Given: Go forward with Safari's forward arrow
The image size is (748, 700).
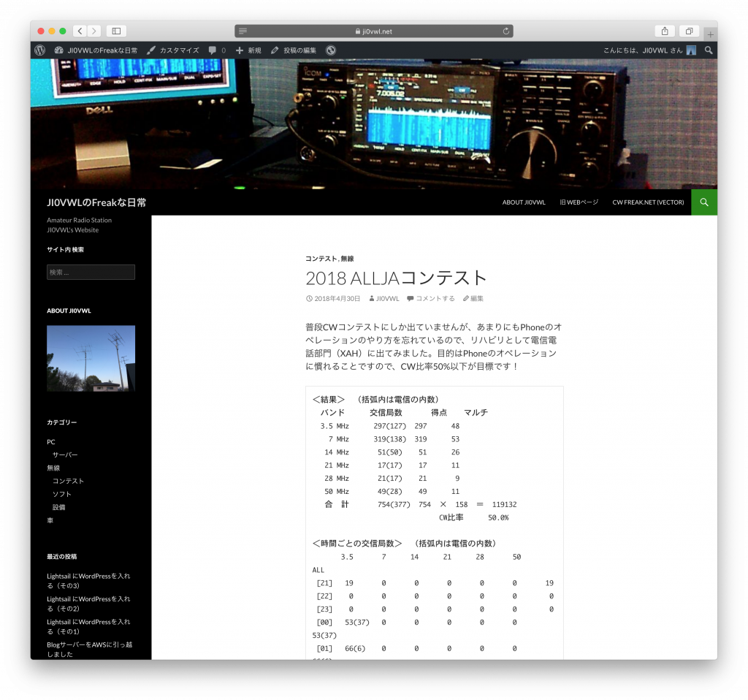Looking at the screenshot, I should click(94, 31).
